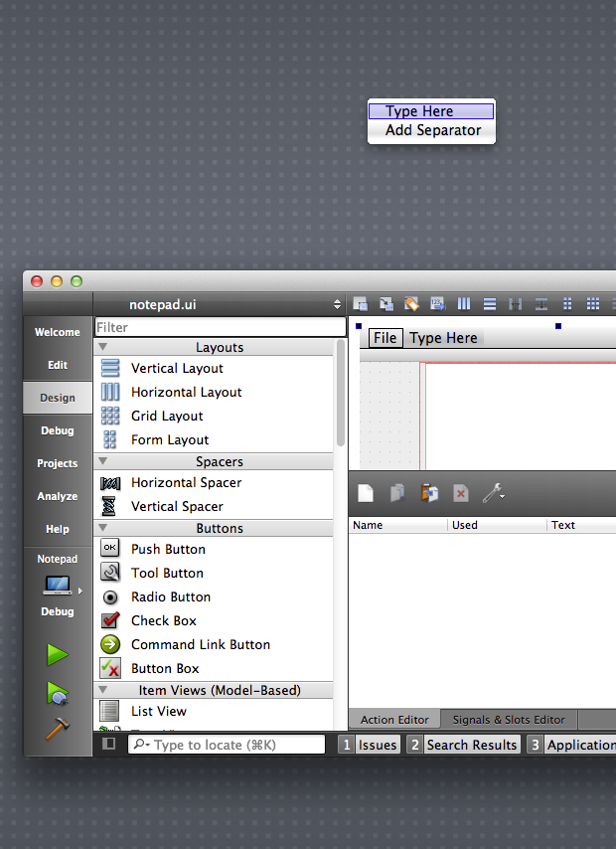This screenshot has width=616, height=849.
Task: Switch to Edit mode in the sidebar
Action: click(58, 365)
